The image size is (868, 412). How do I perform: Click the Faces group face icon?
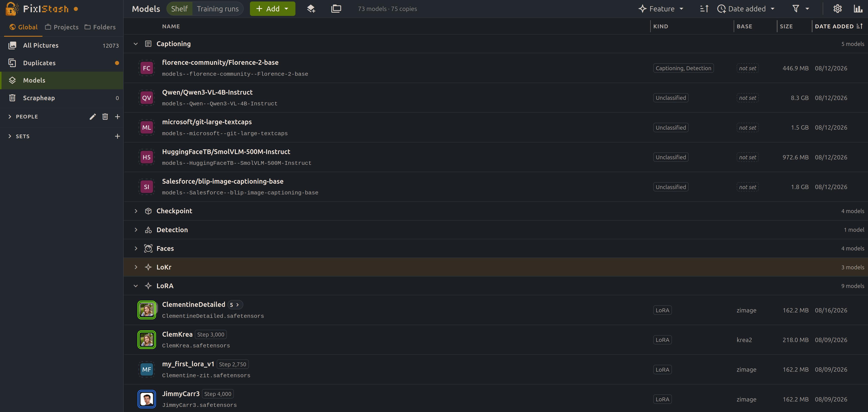point(148,248)
